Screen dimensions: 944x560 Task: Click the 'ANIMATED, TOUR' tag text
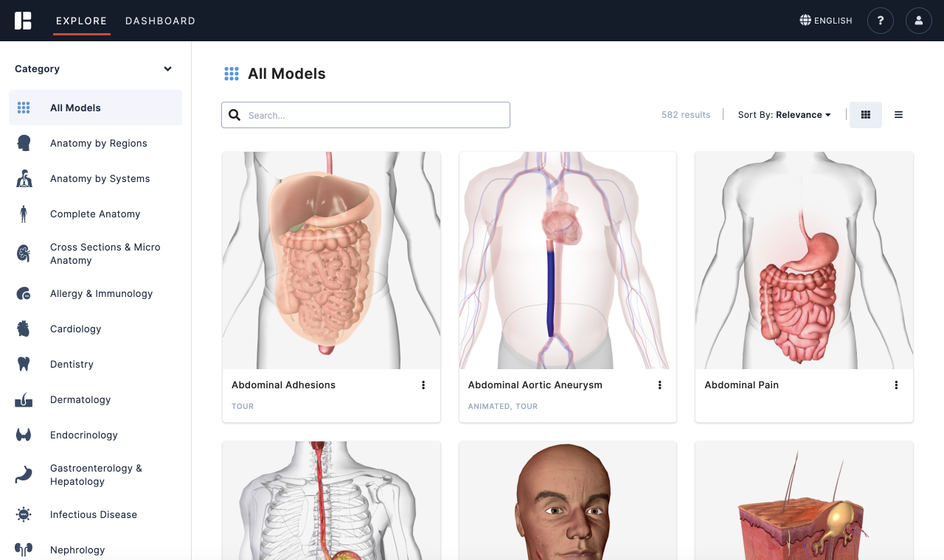(503, 406)
